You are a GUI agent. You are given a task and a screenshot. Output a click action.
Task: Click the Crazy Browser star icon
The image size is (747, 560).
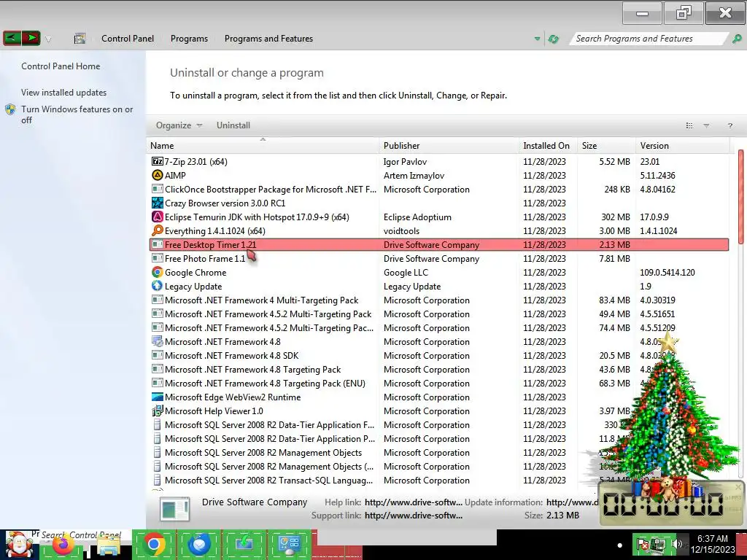pyautogui.click(x=158, y=203)
